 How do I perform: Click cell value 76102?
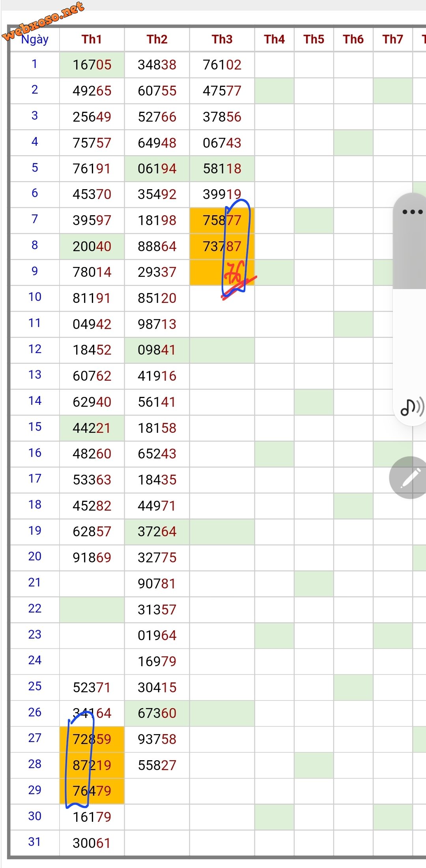click(x=222, y=65)
